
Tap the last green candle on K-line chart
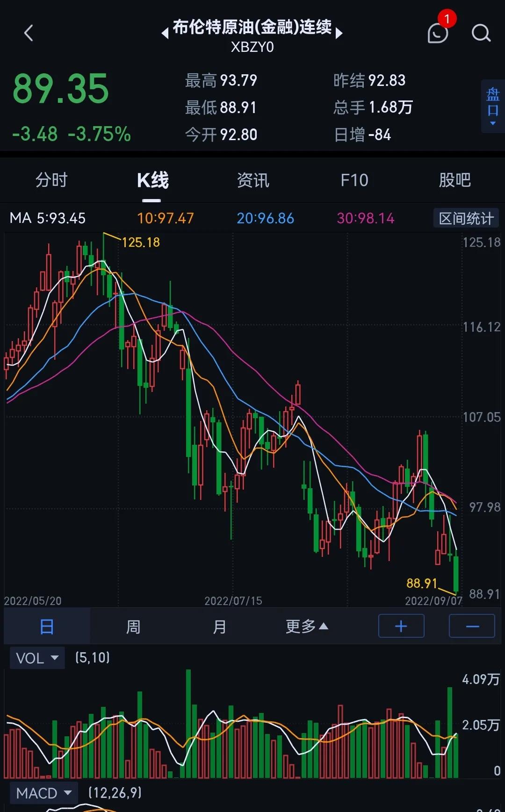coord(456,574)
